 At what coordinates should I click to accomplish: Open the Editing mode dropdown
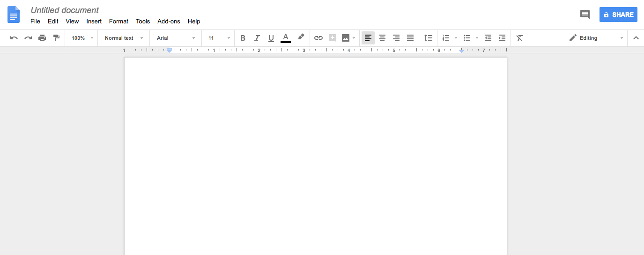point(596,38)
